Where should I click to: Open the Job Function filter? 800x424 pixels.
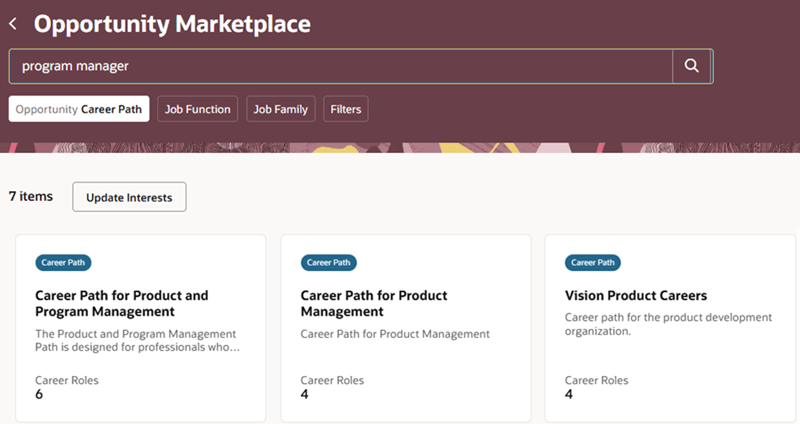click(x=197, y=109)
